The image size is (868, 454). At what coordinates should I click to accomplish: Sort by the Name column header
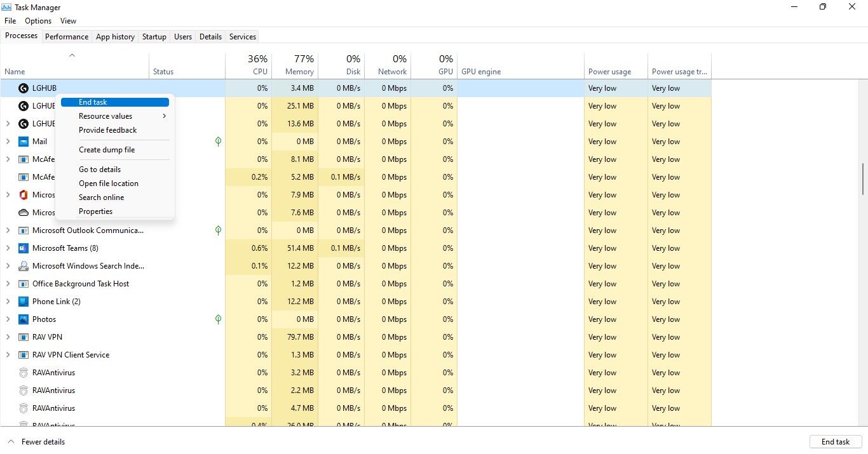pos(75,65)
